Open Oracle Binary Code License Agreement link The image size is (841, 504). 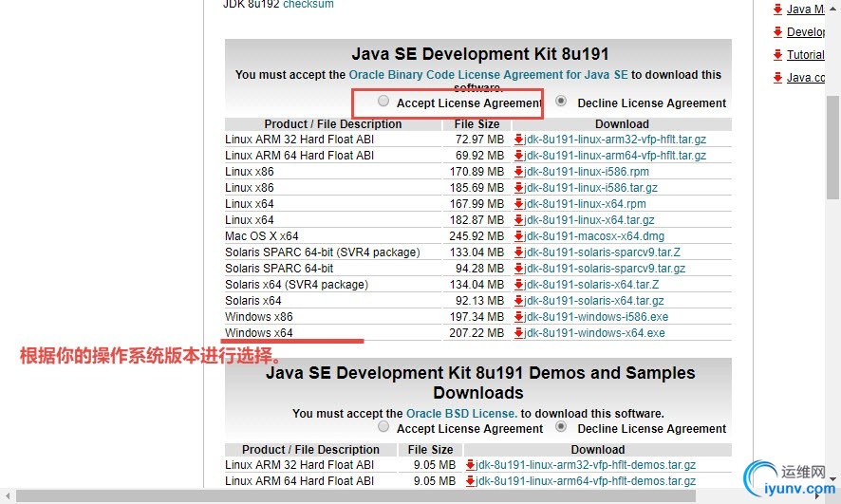point(488,75)
